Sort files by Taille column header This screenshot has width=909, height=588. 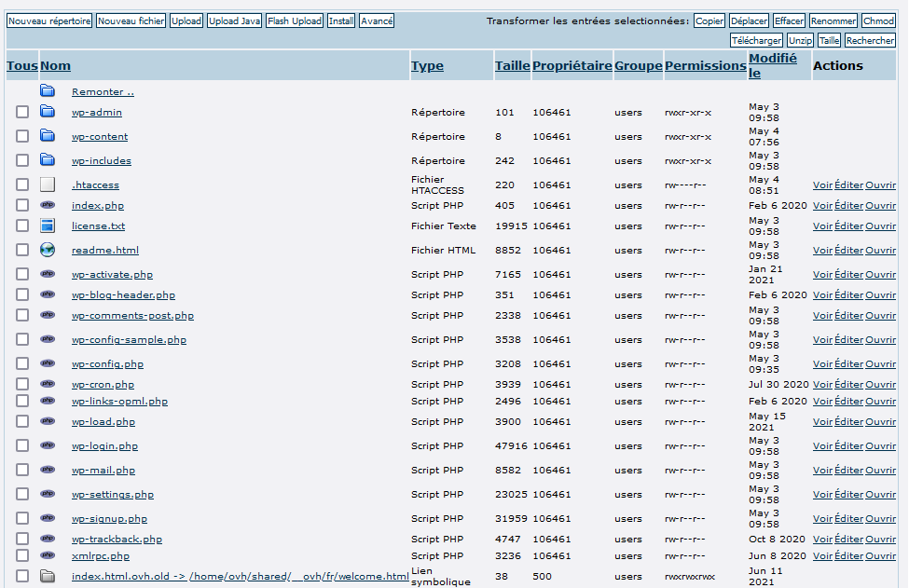(512, 65)
